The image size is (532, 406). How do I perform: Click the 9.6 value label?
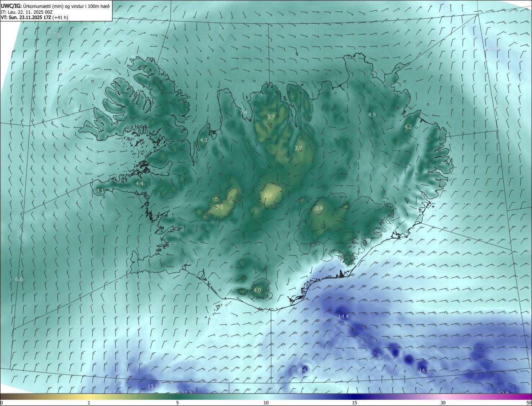click(63, 70)
